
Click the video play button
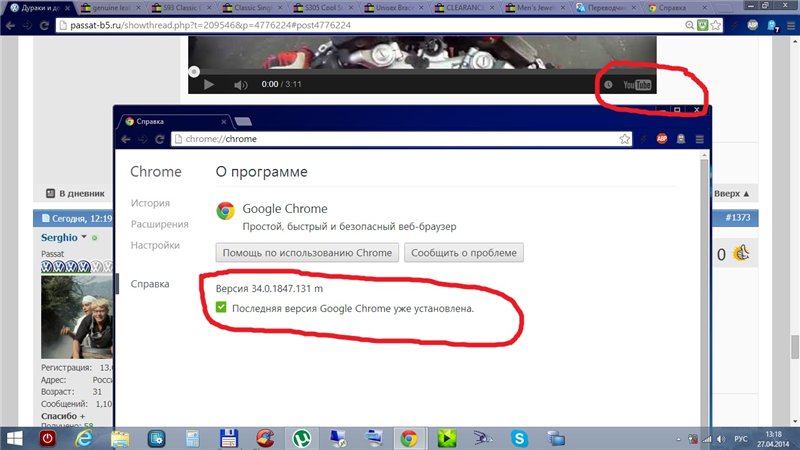tap(209, 85)
